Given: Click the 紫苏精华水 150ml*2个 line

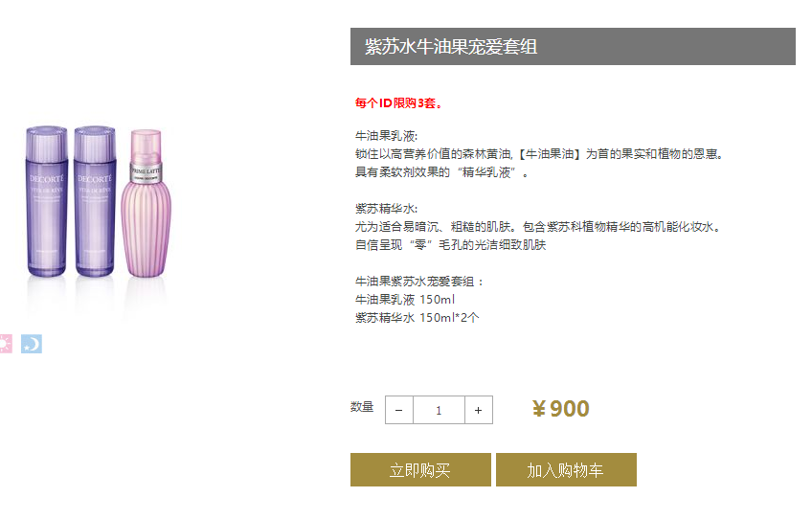Looking at the screenshot, I should (x=417, y=318).
